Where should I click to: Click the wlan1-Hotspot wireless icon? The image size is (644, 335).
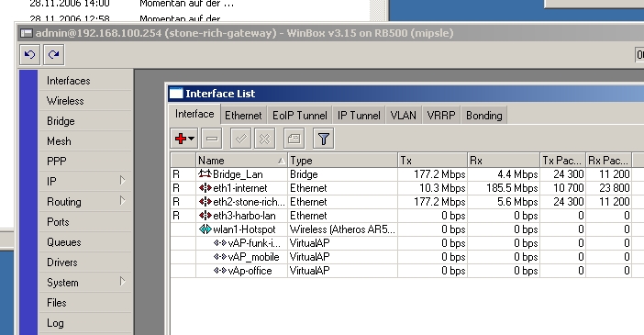(205, 229)
